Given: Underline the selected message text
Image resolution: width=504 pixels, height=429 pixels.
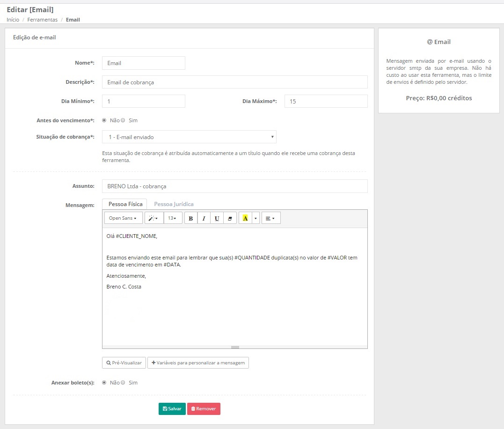Looking at the screenshot, I should coord(217,218).
